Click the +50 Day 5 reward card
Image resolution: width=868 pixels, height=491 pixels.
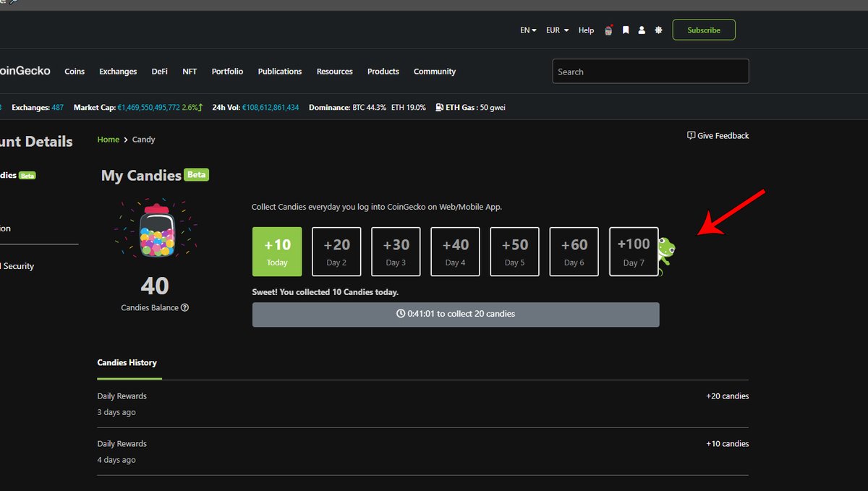(x=515, y=252)
